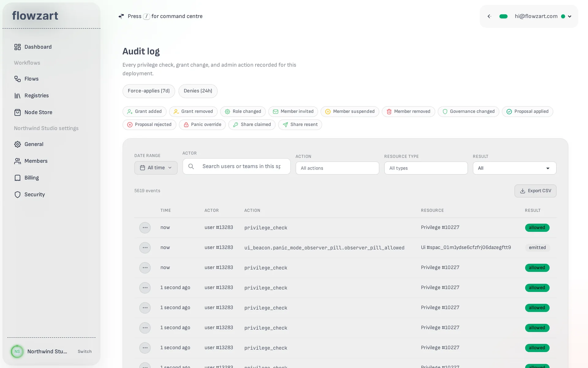Filter by Member suspended chip
The image size is (588, 368).
350,112
